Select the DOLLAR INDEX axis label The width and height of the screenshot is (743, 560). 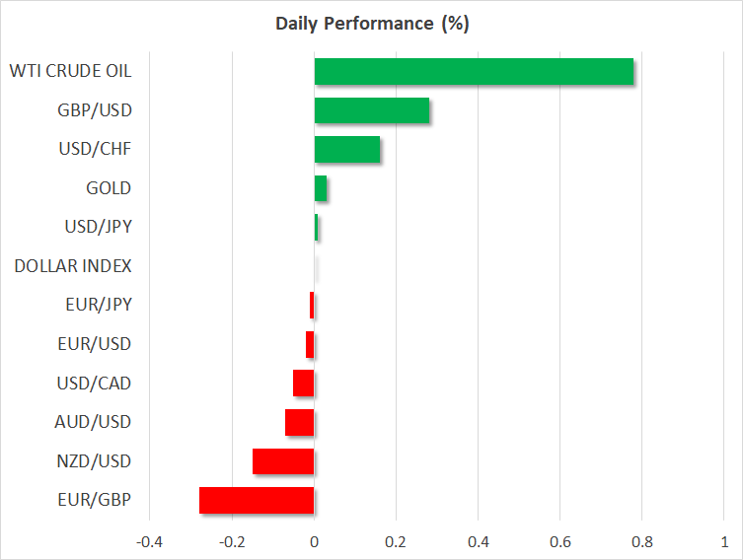tap(73, 266)
